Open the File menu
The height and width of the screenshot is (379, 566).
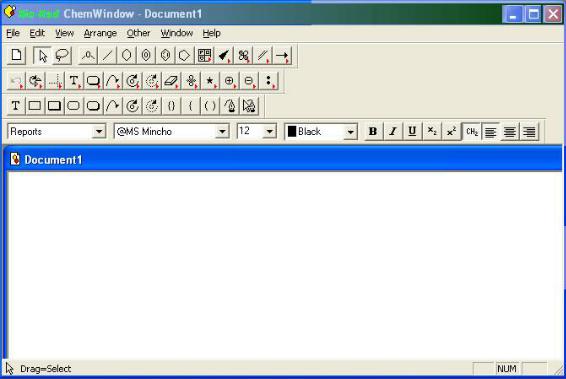click(13, 33)
